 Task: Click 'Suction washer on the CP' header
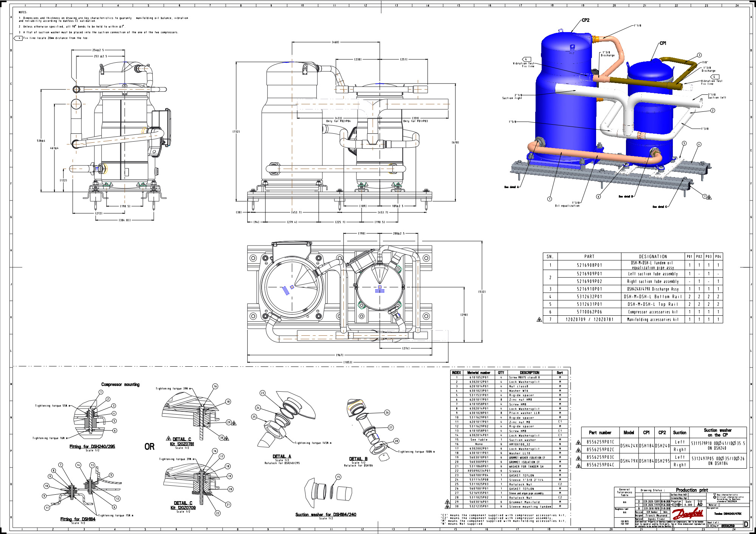pos(717,432)
